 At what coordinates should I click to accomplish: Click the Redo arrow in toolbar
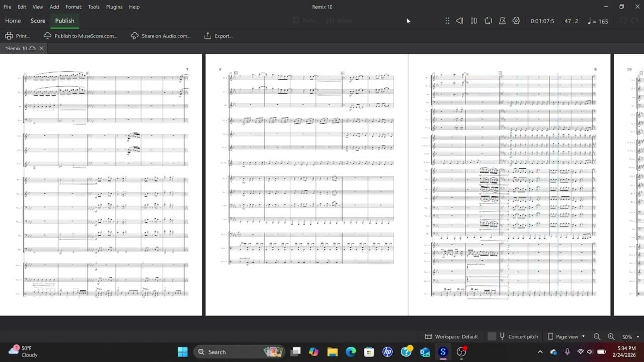[x=635, y=21]
